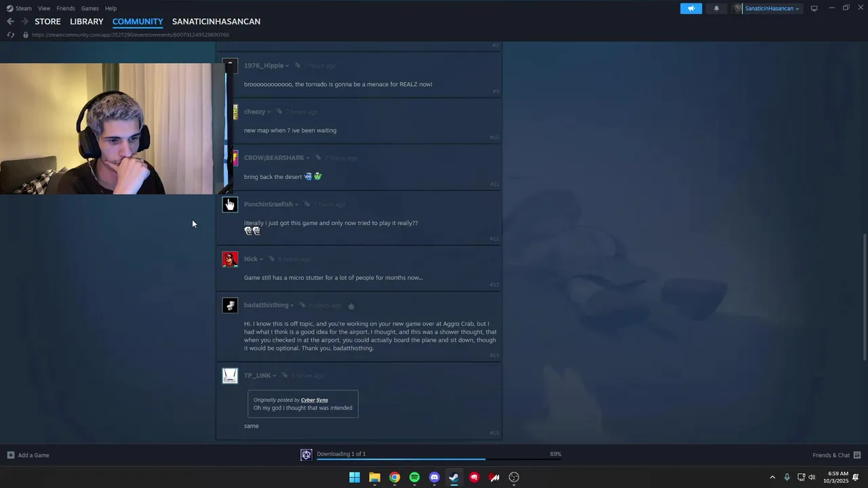868x488 pixels.
Task: Open OBS Studio from taskbar
Action: coord(514,477)
